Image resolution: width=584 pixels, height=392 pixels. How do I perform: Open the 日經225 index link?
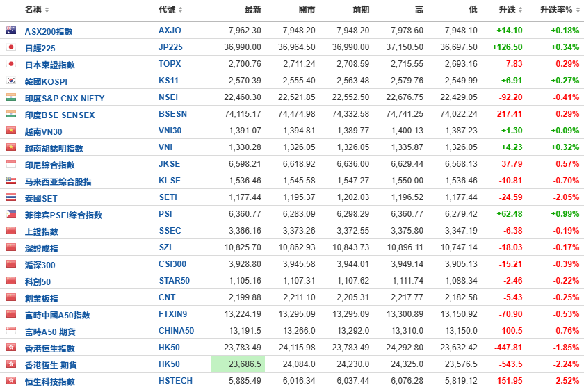(x=40, y=49)
